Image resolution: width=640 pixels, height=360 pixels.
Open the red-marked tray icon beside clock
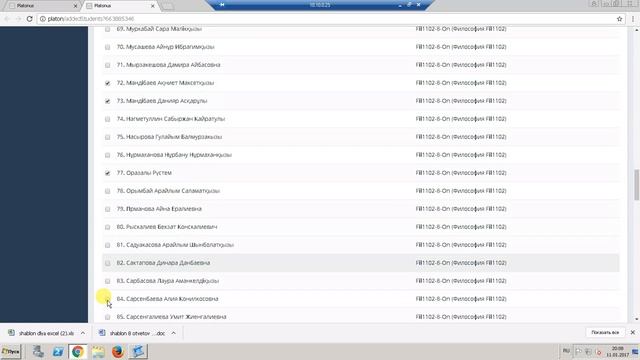point(598,351)
